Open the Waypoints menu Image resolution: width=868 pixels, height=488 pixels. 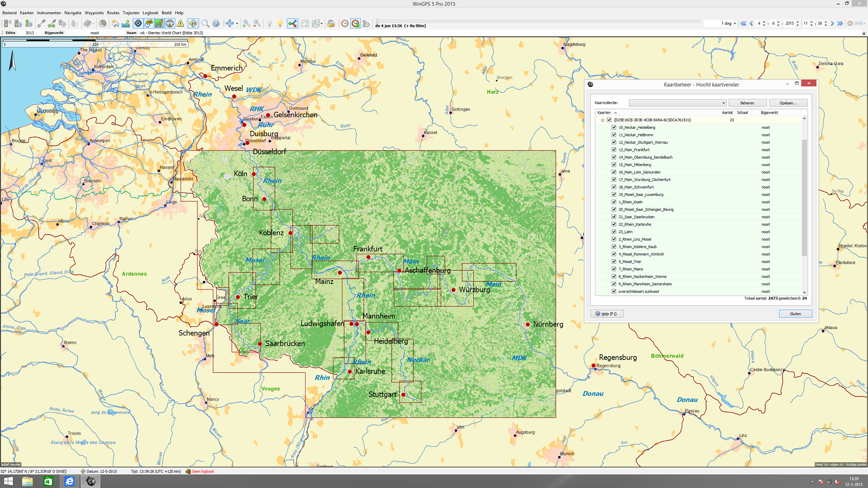point(94,13)
